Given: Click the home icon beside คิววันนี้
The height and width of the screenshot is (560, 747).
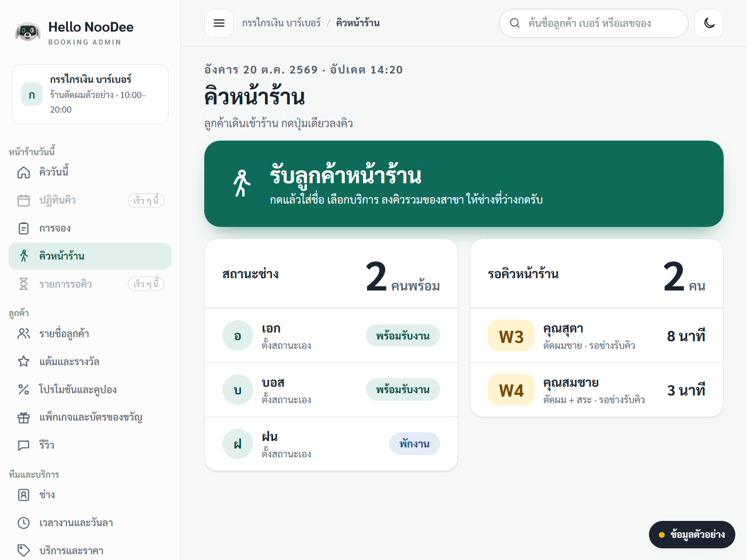Looking at the screenshot, I should [23, 172].
